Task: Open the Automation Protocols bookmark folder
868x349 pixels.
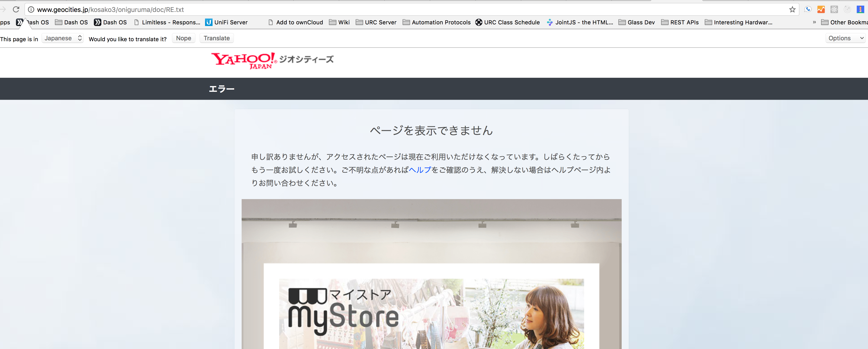Action: tap(437, 22)
